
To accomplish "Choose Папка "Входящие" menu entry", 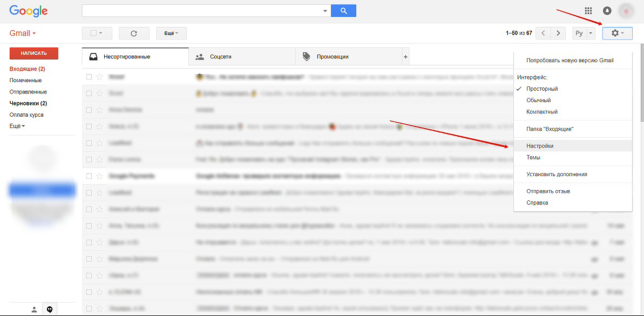I will coord(573,129).
